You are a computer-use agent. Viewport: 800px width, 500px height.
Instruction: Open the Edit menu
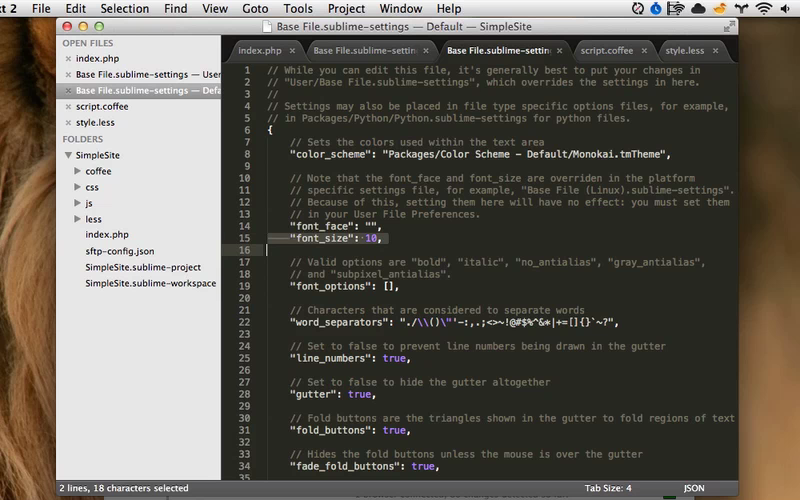pos(76,9)
